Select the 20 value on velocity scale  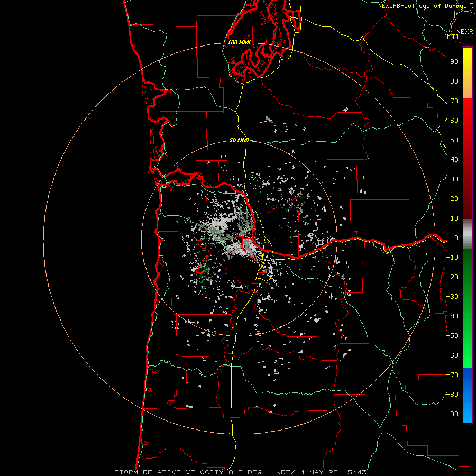coord(454,199)
